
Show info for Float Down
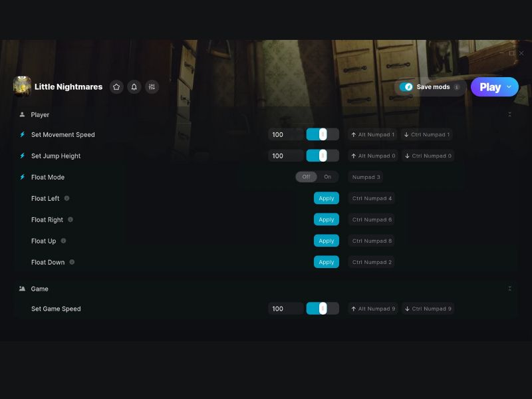(x=72, y=262)
